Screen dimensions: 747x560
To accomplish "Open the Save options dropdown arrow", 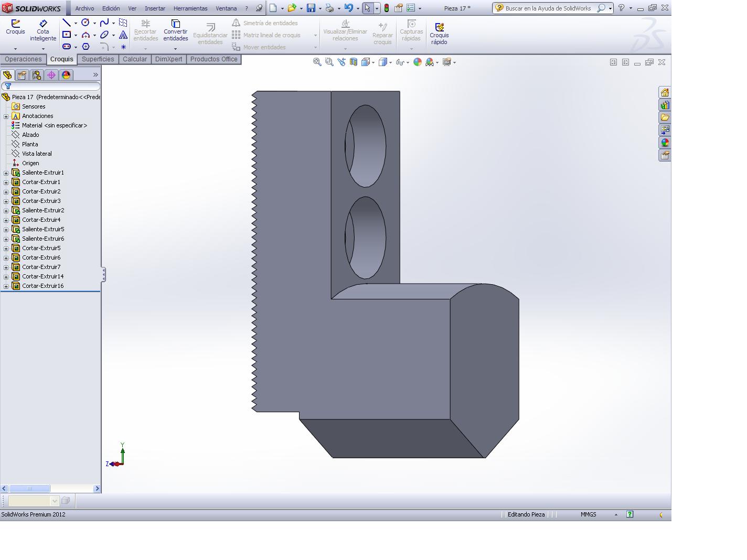I will pyautogui.click(x=320, y=8).
